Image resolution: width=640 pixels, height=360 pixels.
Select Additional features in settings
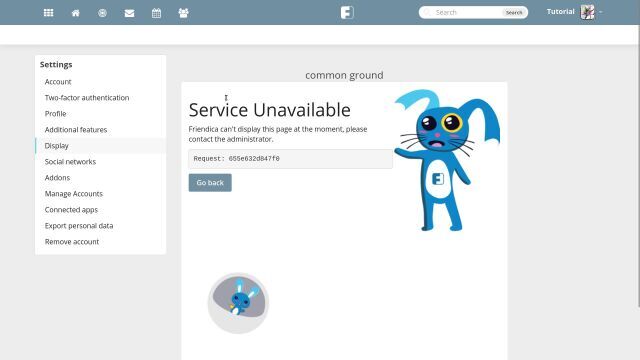coord(76,129)
